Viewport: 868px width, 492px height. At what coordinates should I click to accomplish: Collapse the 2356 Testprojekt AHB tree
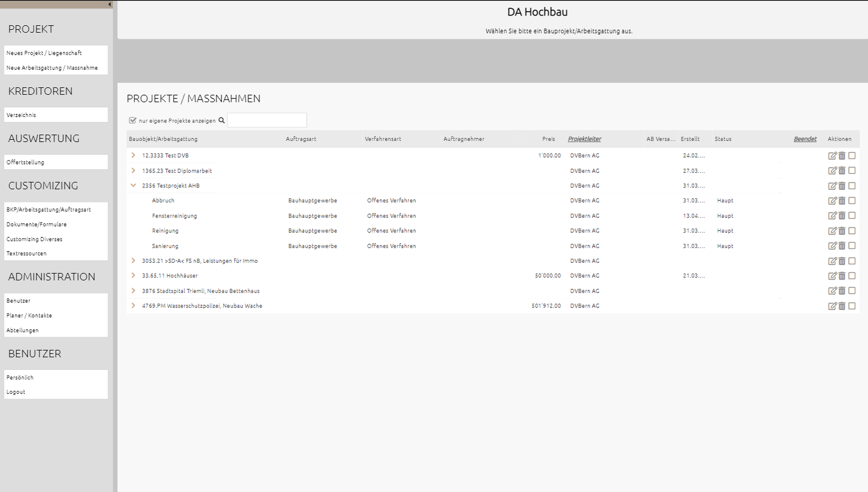pos(133,185)
